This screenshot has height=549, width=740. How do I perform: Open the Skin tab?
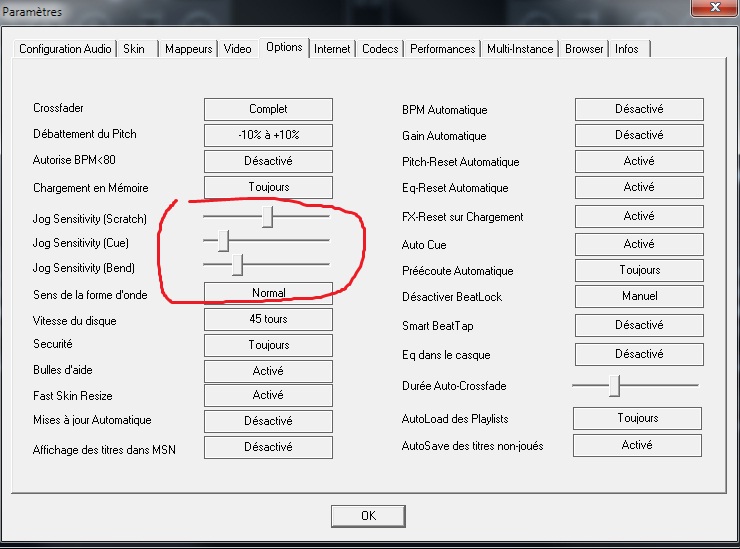pyautogui.click(x=134, y=49)
